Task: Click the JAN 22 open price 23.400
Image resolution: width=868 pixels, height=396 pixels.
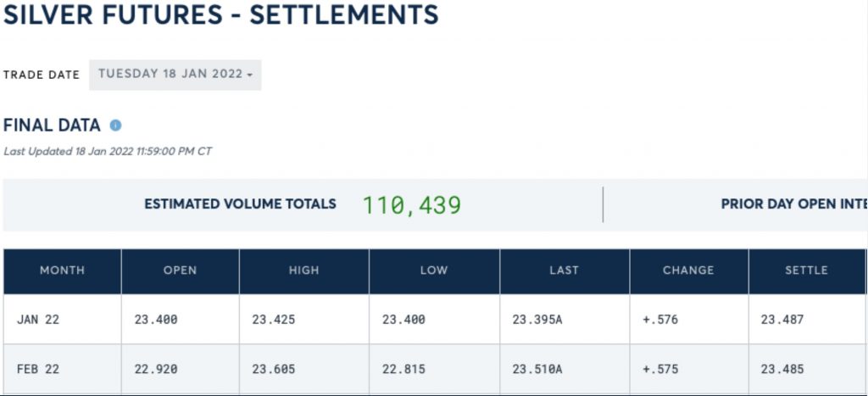Action: 156,320
